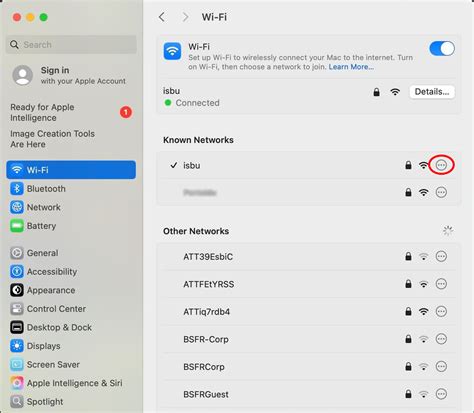
Task: Select the BSFRGuest network name
Action: point(206,395)
